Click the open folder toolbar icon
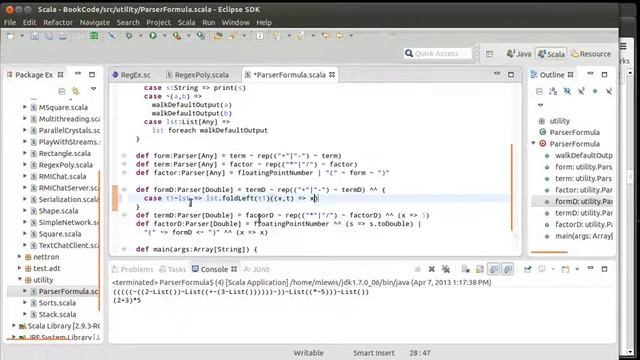This screenshot has width=640, height=360. 218,36
